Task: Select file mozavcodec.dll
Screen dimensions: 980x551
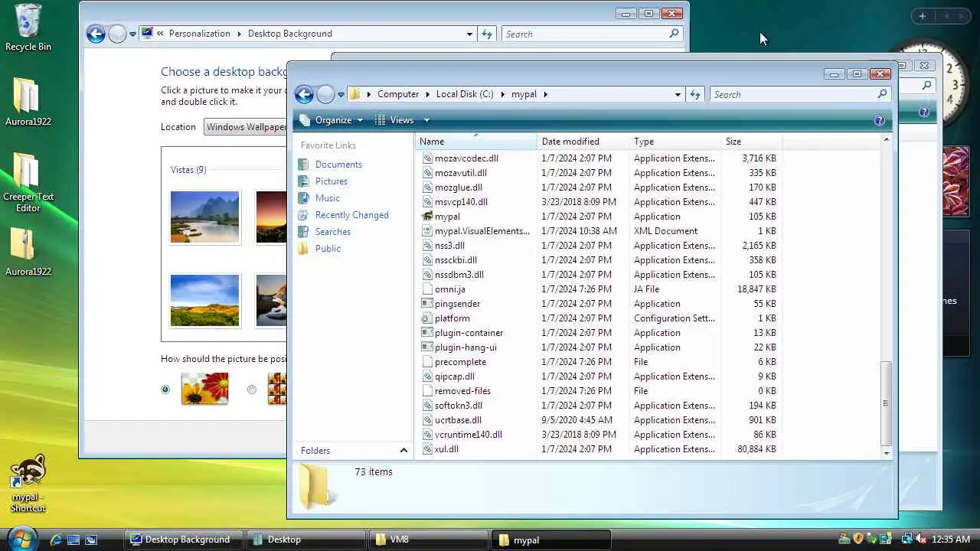Action: click(x=466, y=158)
